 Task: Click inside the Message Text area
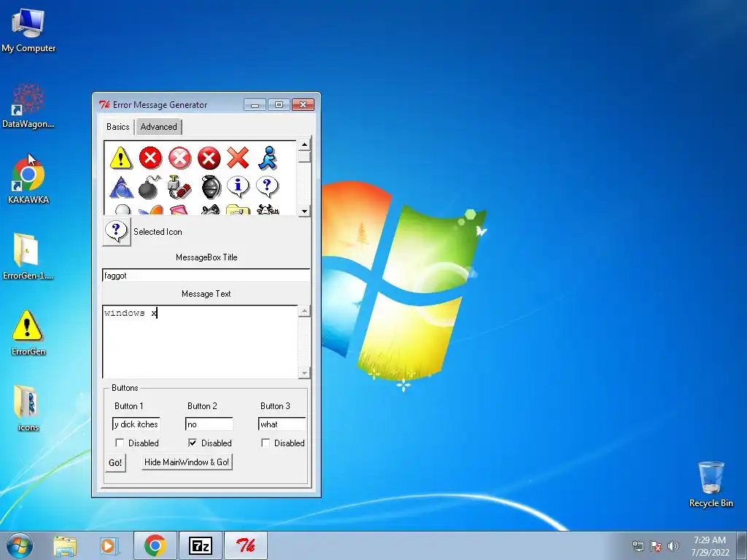(x=200, y=342)
